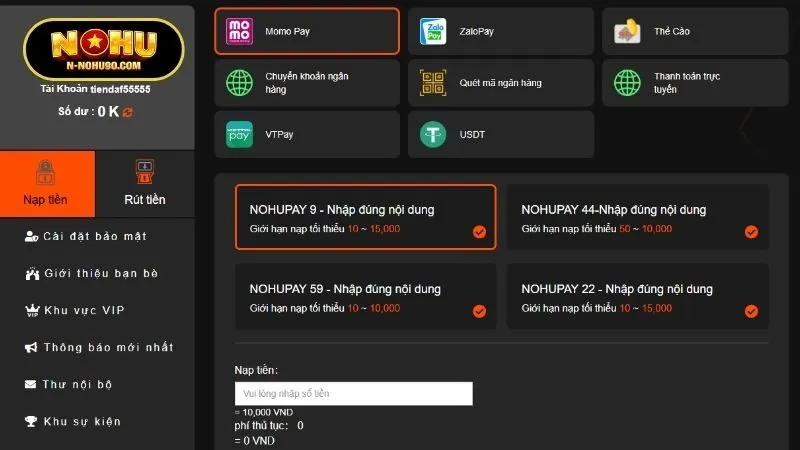Click the VIP crown icon
The image size is (800, 450).
(x=32, y=311)
